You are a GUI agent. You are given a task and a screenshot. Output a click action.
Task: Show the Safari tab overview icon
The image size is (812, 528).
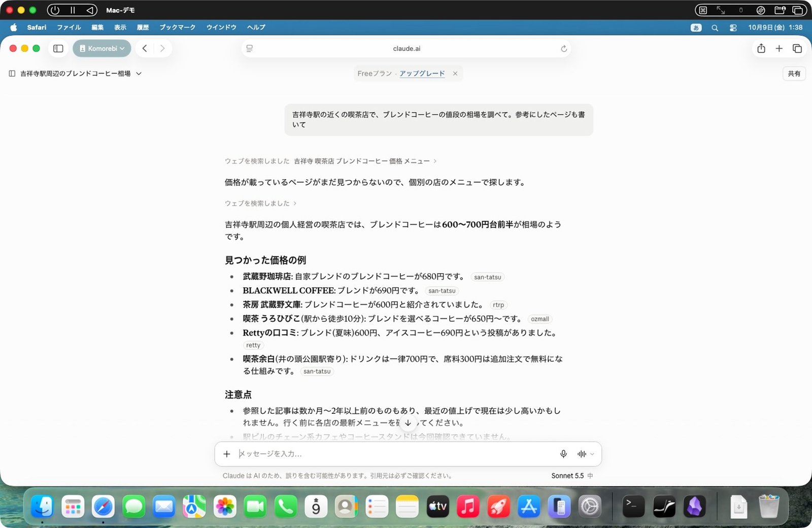point(797,48)
